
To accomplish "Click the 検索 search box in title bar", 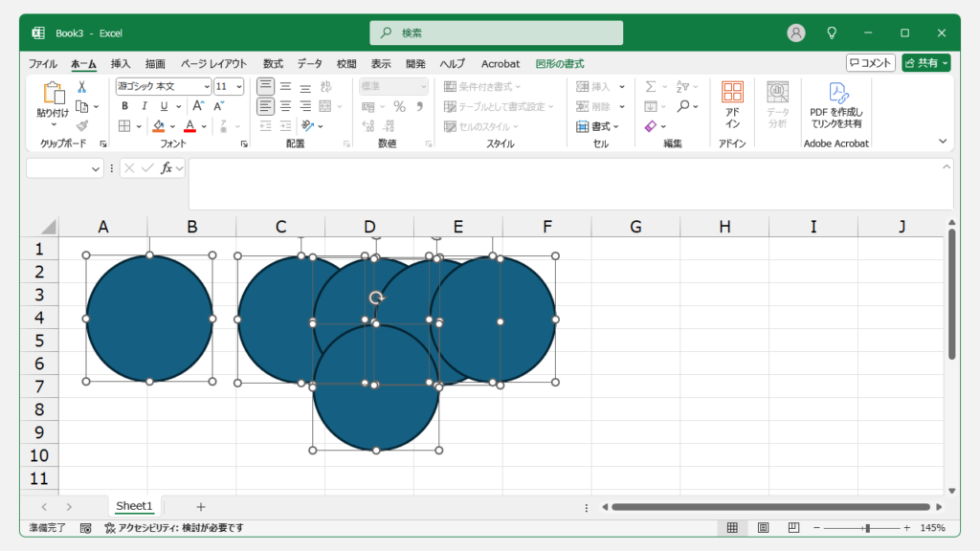I will [x=496, y=33].
